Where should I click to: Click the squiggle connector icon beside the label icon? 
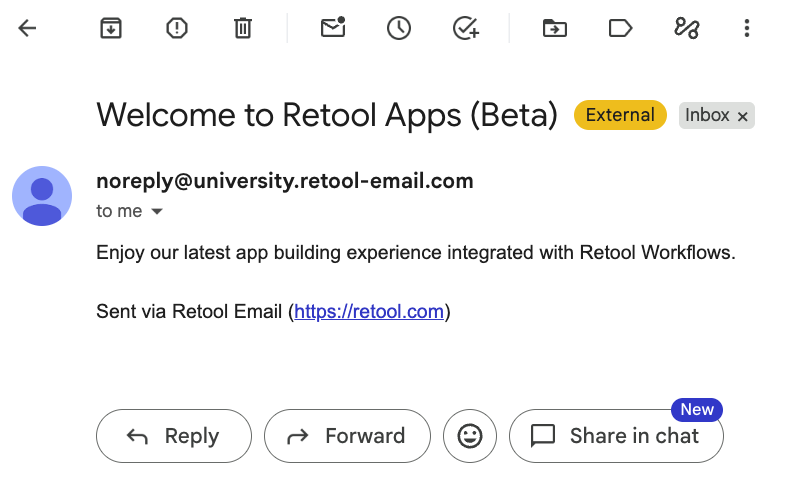coord(687,28)
